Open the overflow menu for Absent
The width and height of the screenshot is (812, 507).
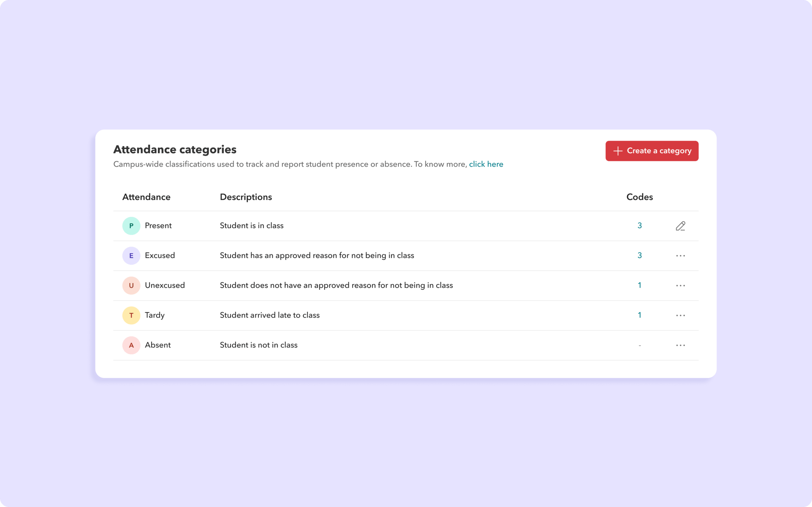coord(680,345)
